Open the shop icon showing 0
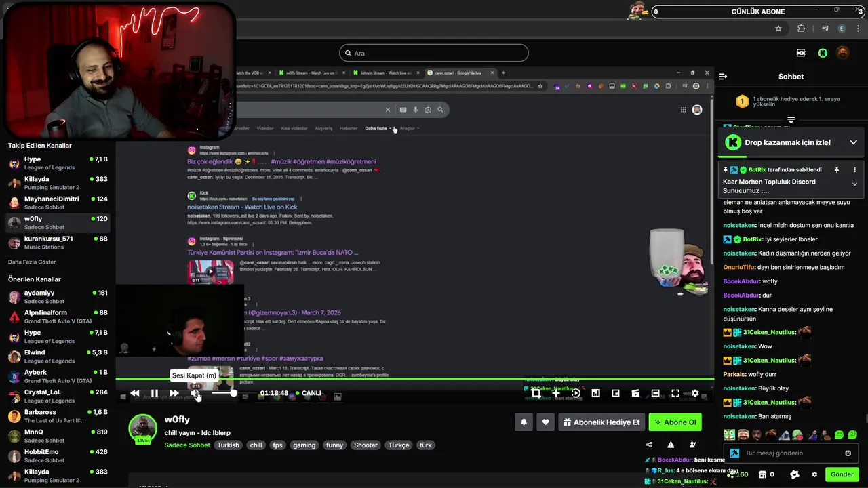 [x=766, y=474]
